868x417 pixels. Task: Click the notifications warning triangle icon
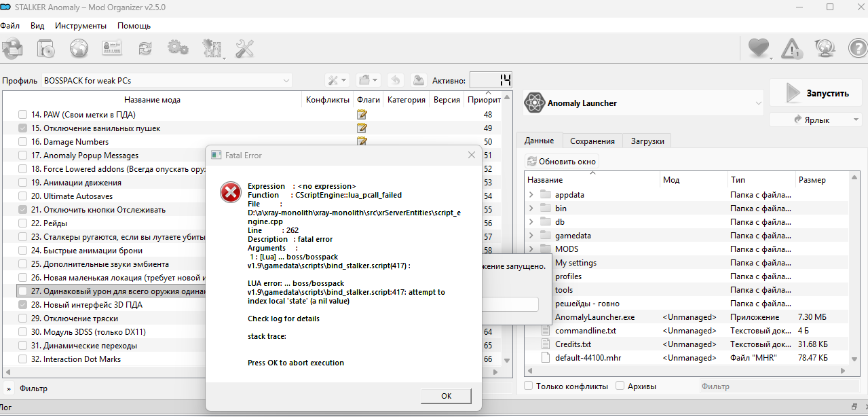click(791, 48)
